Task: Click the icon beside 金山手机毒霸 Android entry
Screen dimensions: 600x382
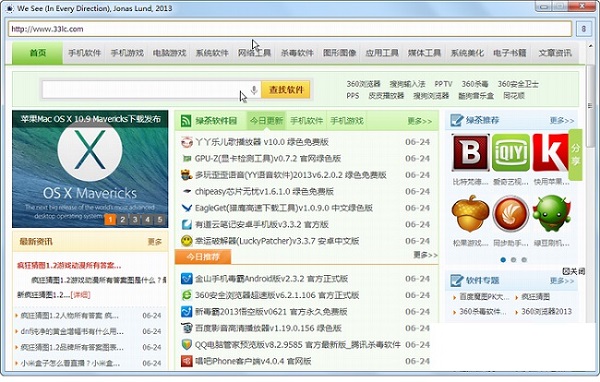Action: coord(186,279)
